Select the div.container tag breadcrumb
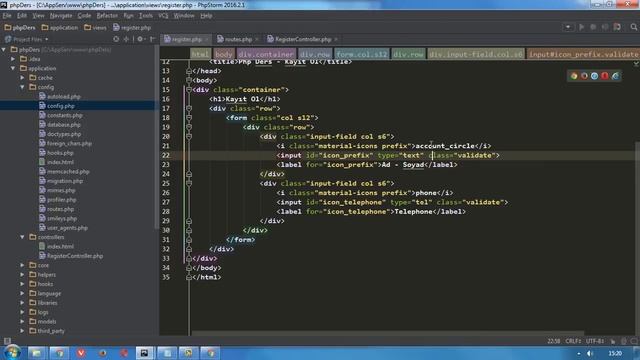The image size is (640, 360). point(266,54)
